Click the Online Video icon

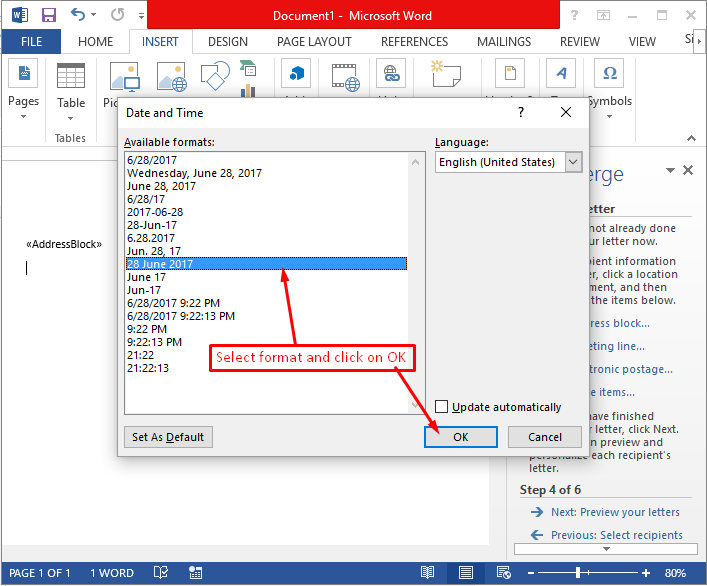[x=346, y=77]
